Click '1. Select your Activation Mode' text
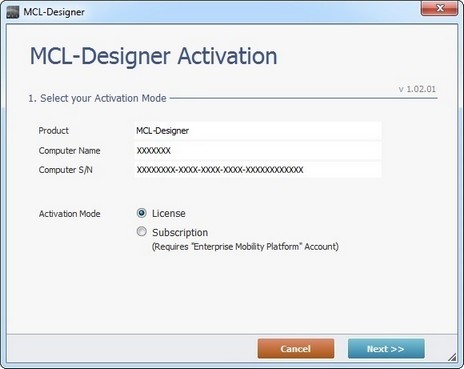 click(x=97, y=98)
